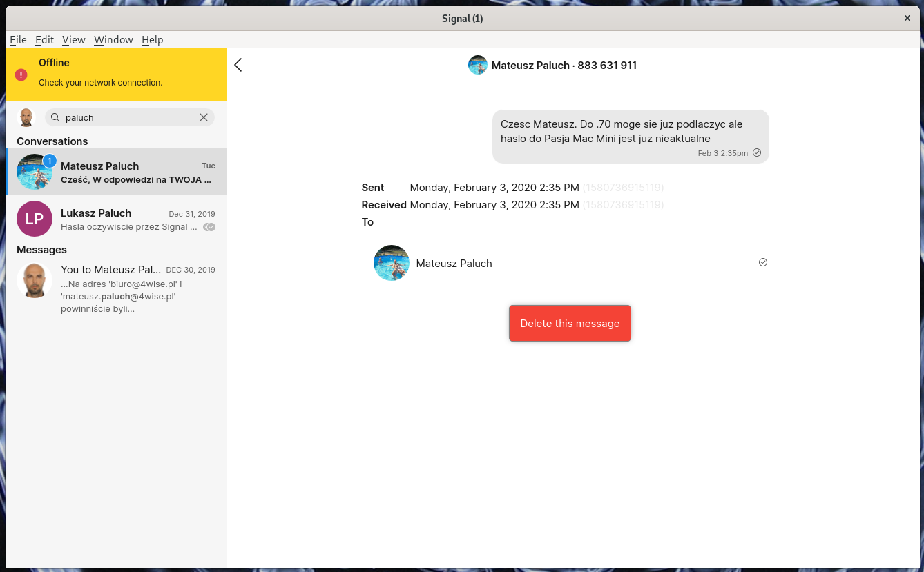This screenshot has width=924, height=572.
Task: Open the Window menu
Action: tap(113, 40)
